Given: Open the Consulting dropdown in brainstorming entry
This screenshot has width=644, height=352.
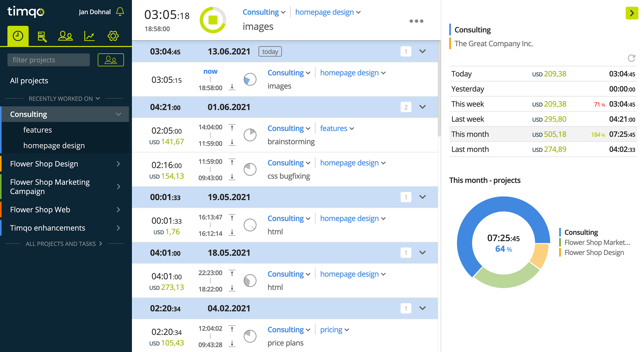Looking at the screenshot, I should pyautogui.click(x=289, y=128).
